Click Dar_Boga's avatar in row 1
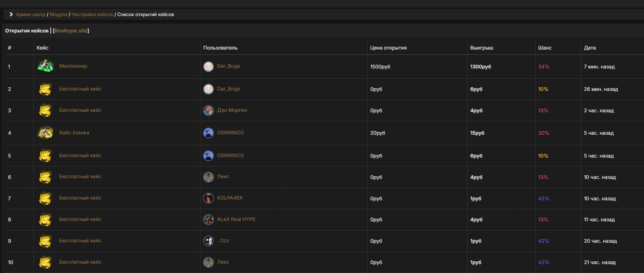 coord(208,66)
